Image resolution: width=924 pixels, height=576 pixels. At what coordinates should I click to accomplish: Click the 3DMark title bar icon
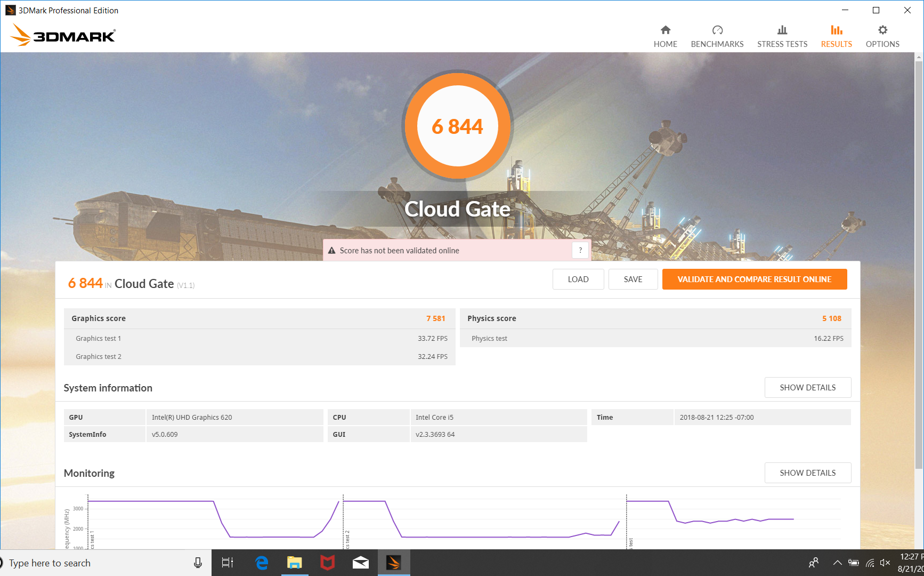point(10,10)
